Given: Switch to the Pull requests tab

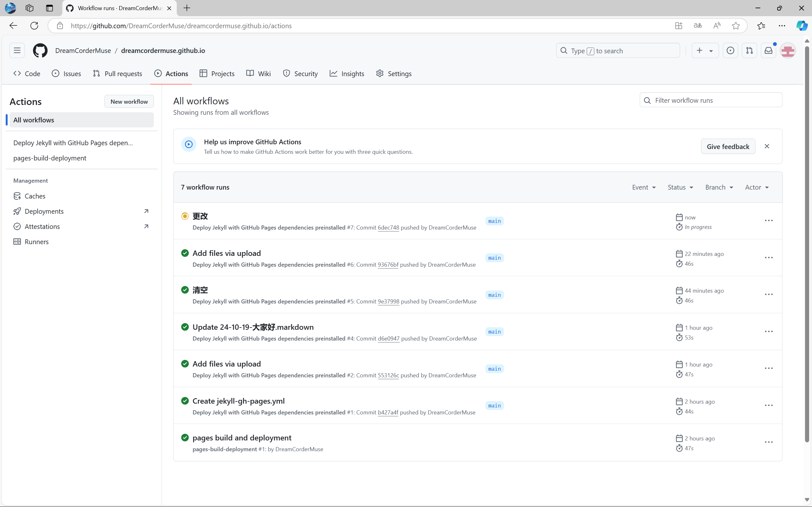Looking at the screenshot, I should [117, 74].
